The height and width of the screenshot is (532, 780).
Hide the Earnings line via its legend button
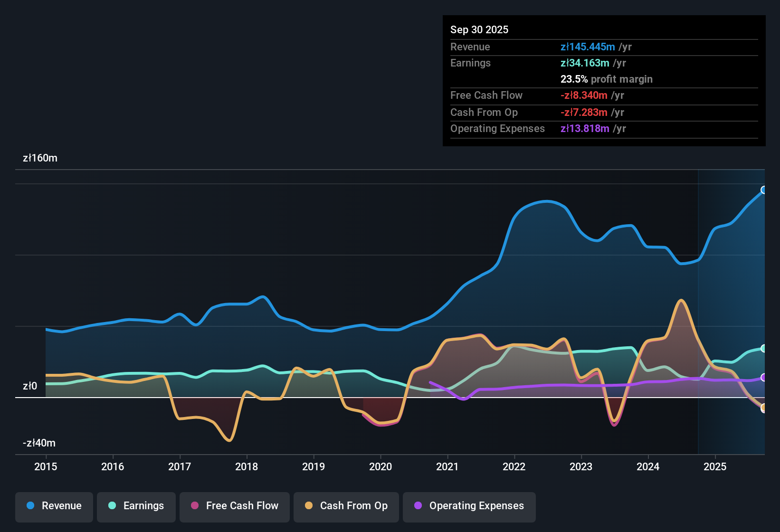[136, 506]
